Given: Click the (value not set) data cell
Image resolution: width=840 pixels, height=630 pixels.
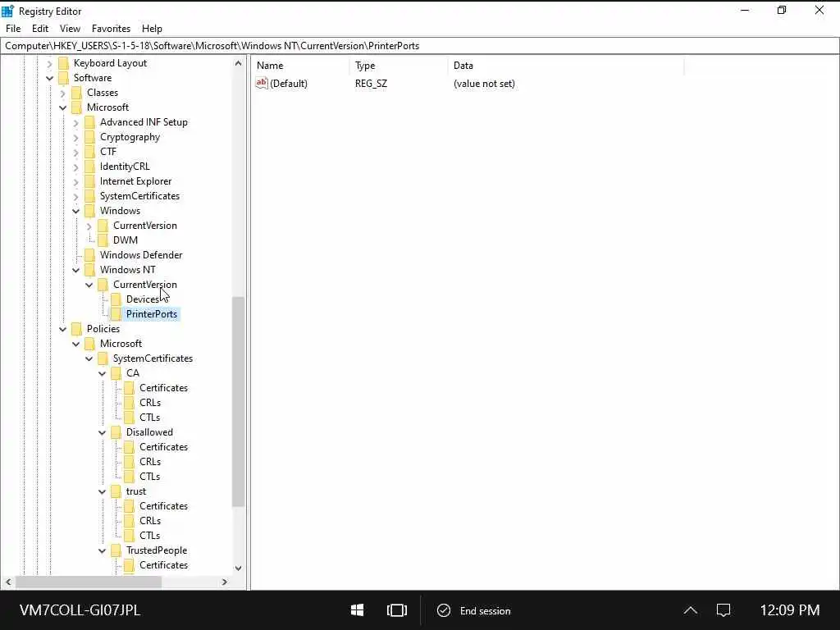Looking at the screenshot, I should 484,84.
